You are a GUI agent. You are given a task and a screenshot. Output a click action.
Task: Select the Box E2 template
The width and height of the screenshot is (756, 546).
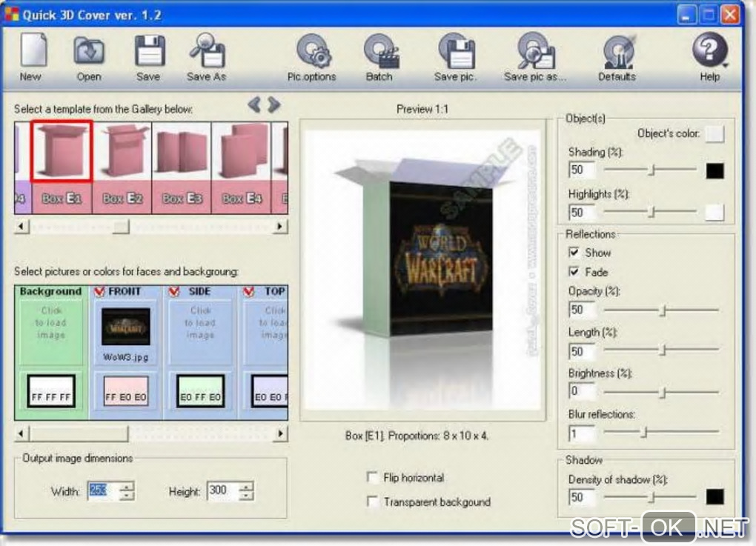pyautogui.click(x=122, y=167)
